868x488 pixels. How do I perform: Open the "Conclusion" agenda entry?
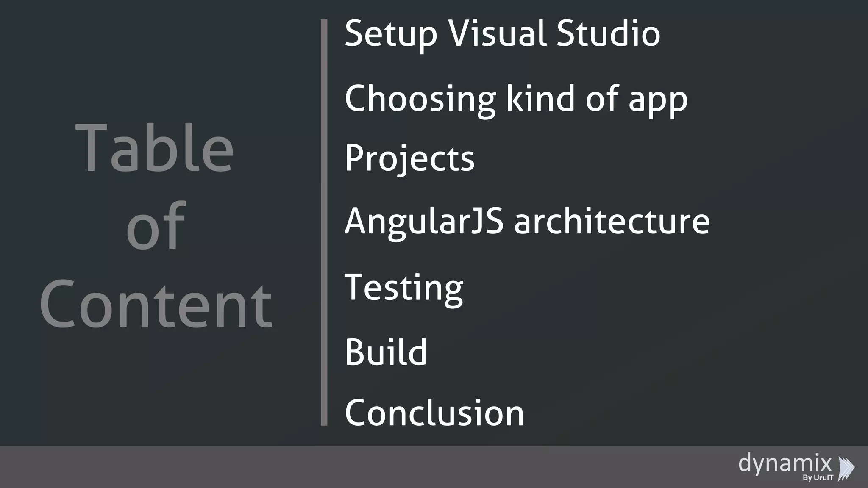coord(434,413)
